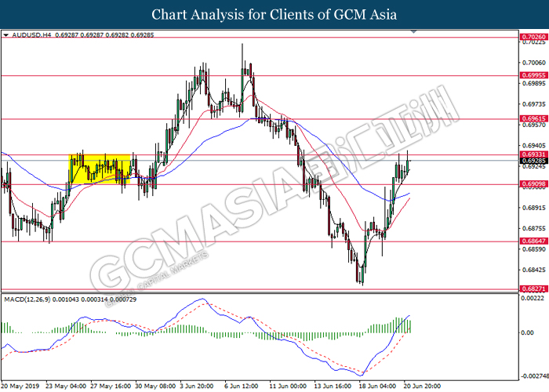Viewport: 549px width, 392px height.
Task: Select the 0.70260 red price label
Action: pos(533,37)
